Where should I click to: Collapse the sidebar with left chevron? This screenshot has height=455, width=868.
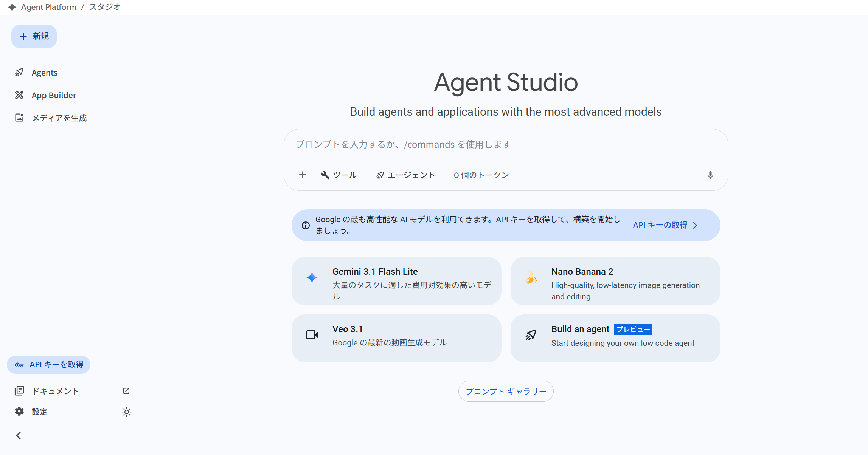point(19,436)
